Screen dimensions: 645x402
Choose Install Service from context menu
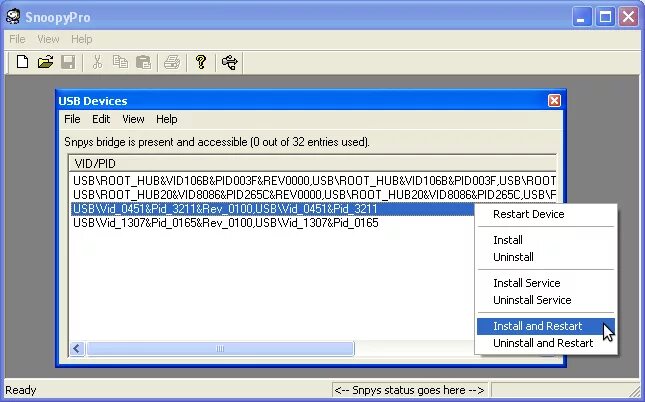pyautogui.click(x=546, y=283)
